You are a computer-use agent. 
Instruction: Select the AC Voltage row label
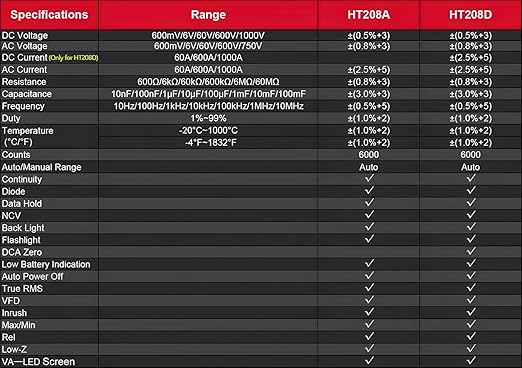(x=24, y=46)
